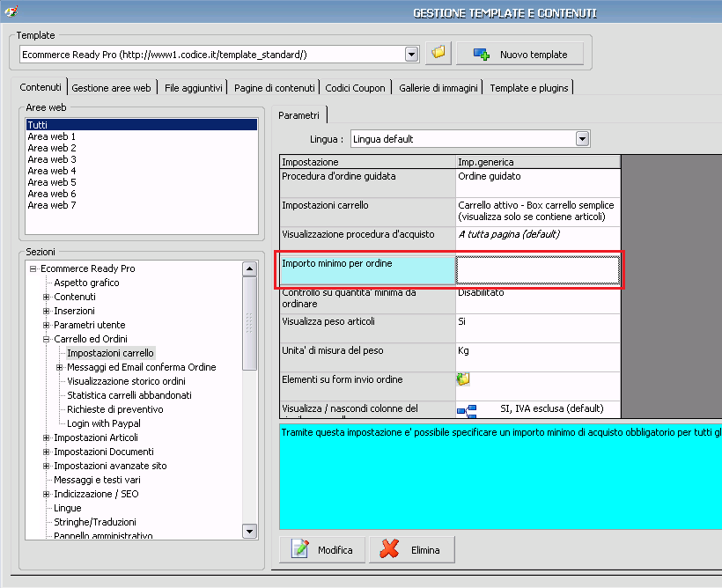Screen dimensions: 722x588
Task: Select the Parametri tab
Action: pyautogui.click(x=298, y=115)
